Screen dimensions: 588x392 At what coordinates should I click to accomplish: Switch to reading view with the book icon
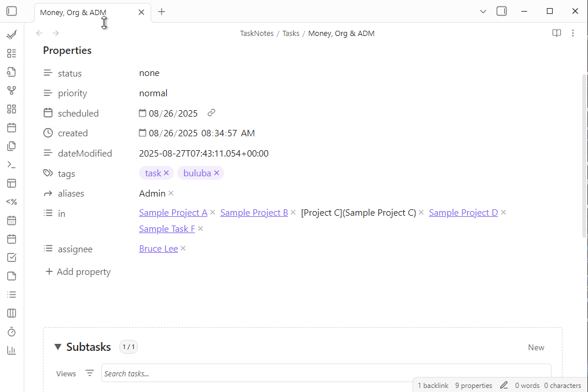point(556,33)
